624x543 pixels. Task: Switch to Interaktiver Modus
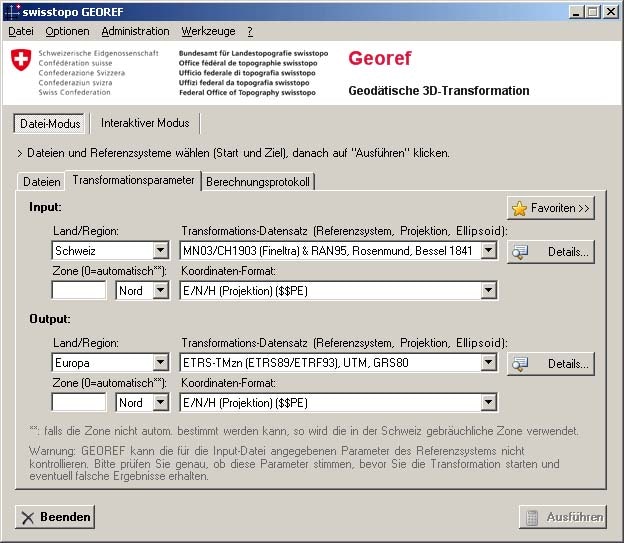(x=145, y=123)
